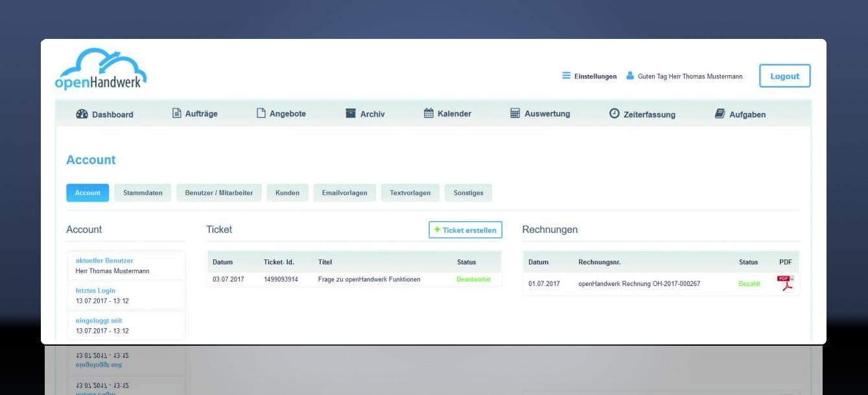Click the Rechnungsnr. column header
Viewport: 868px width, 395px height.
point(600,262)
